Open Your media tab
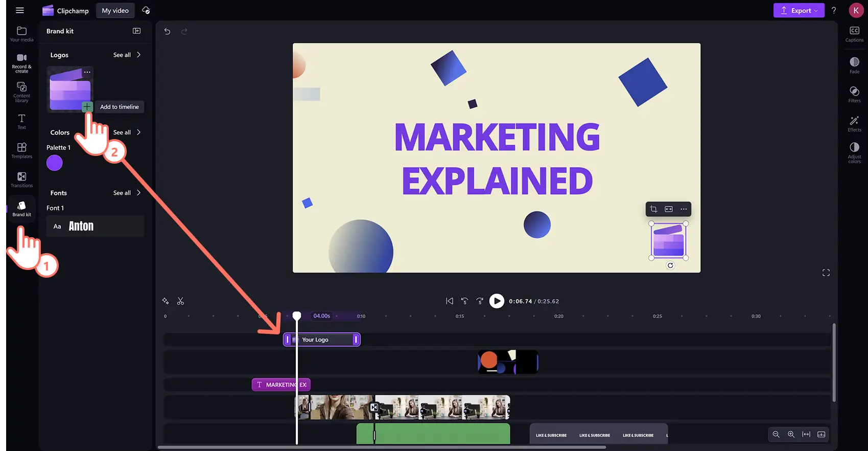Screen dimensions: 868x451 click(21, 34)
